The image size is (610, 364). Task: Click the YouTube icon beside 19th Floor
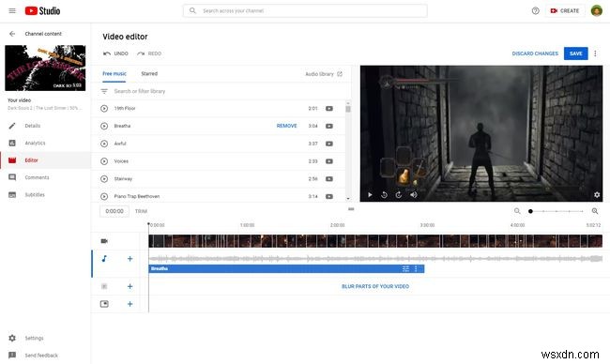329,109
